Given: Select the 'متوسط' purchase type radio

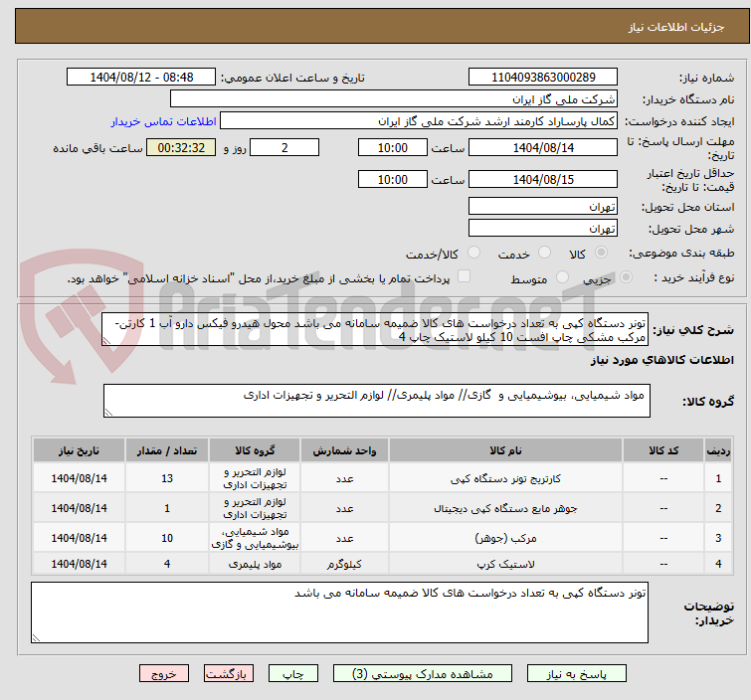Looking at the screenshot, I should [x=564, y=278].
